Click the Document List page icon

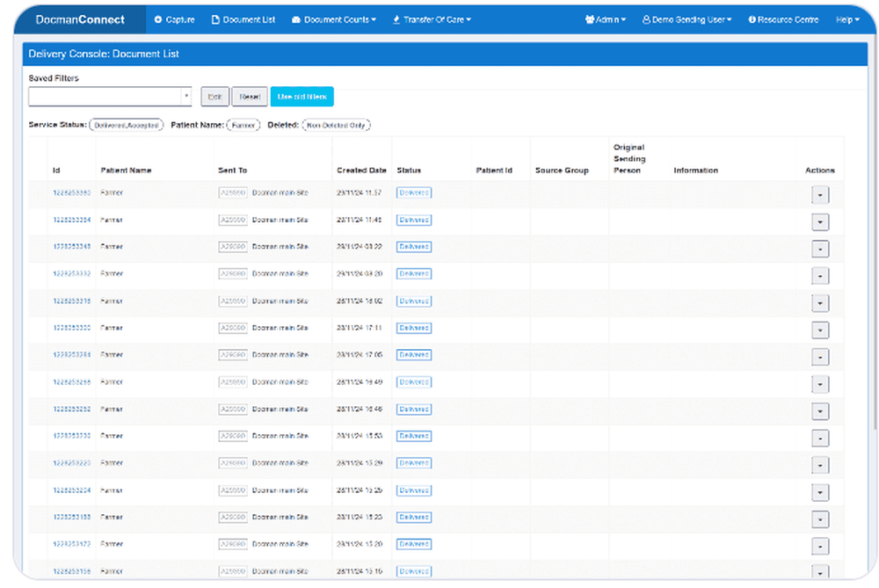coord(215,18)
